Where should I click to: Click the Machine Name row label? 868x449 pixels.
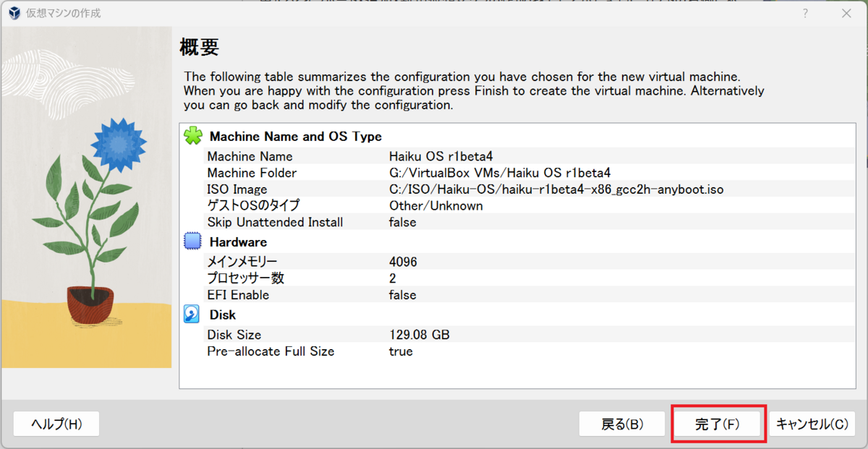(x=250, y=156)
